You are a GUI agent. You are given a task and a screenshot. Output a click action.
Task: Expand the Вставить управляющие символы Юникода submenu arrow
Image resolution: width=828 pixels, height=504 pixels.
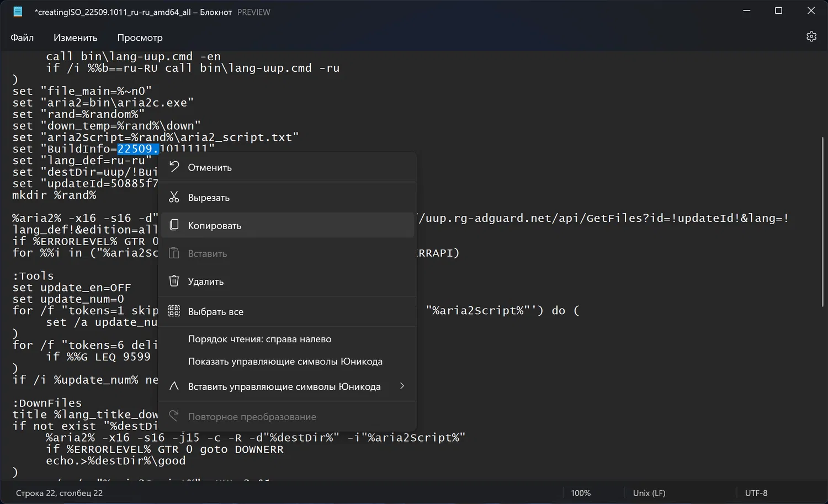(402, 386)
